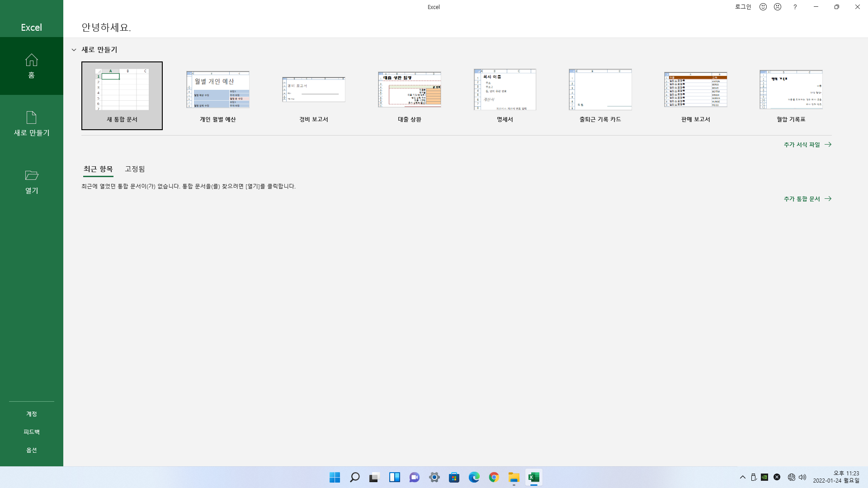Click the 로그인 sign-in button
The image size is (868, 488).
point(743,7)
